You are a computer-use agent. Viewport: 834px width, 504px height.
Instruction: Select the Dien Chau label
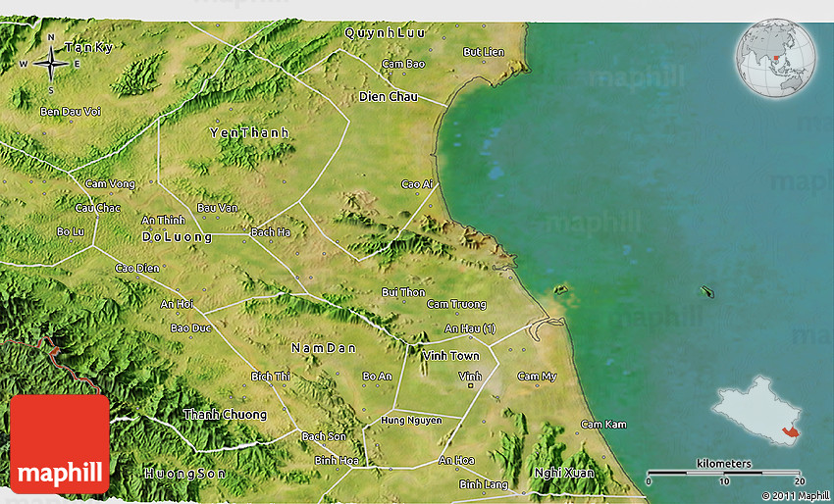tap(388, 97)
